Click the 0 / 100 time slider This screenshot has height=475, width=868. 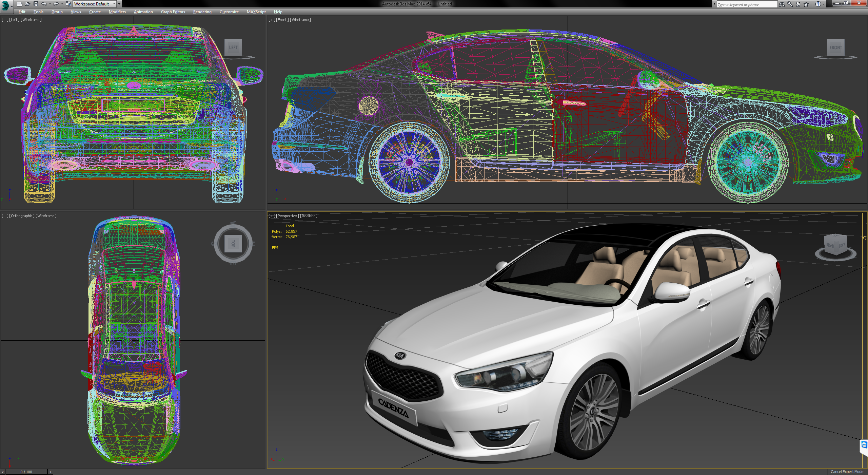point(26,472)
